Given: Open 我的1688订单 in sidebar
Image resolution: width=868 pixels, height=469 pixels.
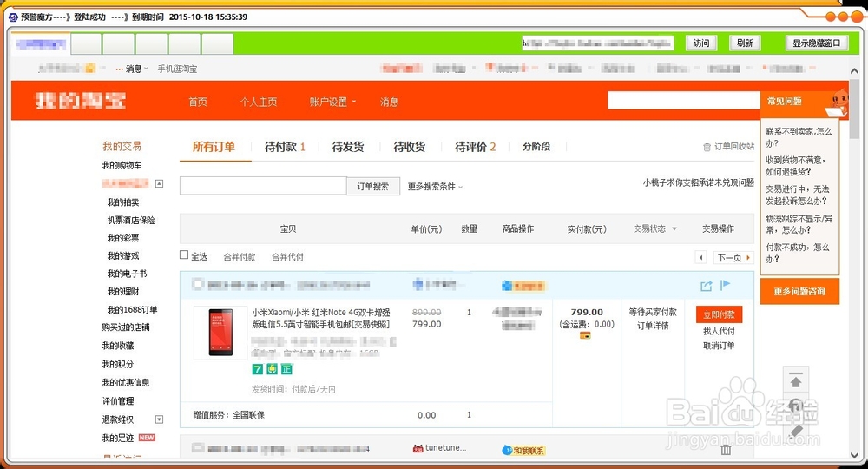Looking at the screenshot, I should coord(132,309).
